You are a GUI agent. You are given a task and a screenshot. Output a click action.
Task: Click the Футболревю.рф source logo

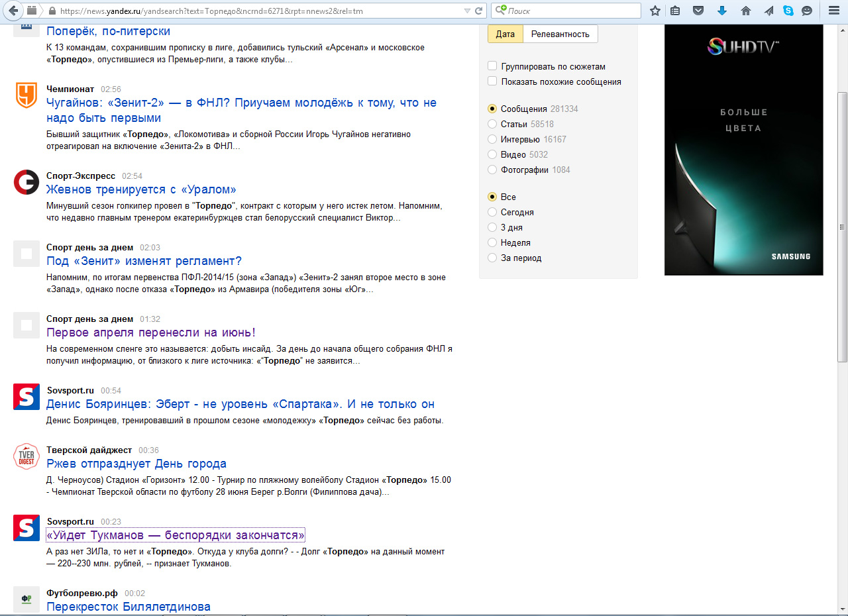click(x=26, y=599)
